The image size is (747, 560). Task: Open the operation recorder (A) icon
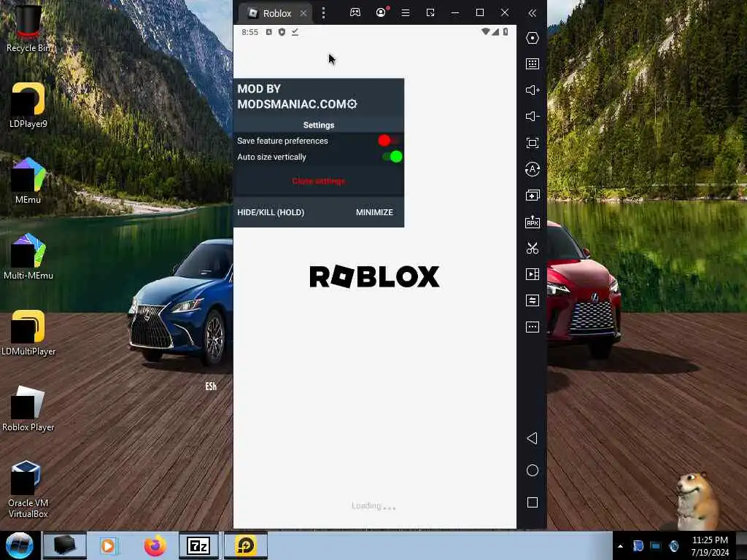tap(532, 169)
